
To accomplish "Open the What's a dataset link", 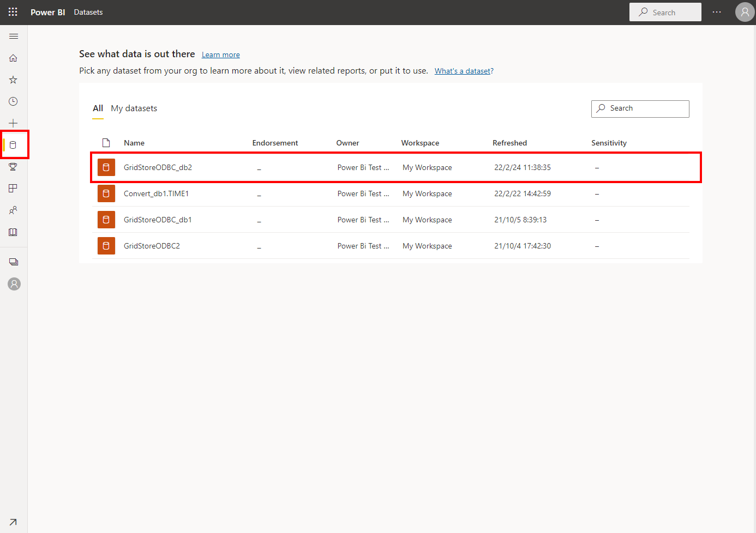I will pos(464,71).
